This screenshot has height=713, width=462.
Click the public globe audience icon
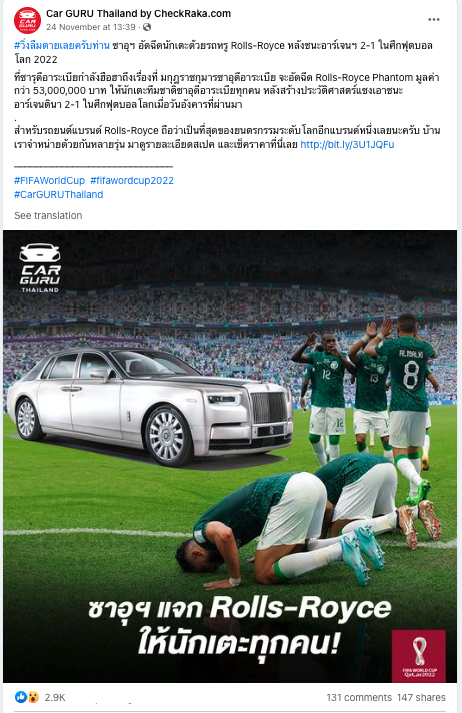147,27
